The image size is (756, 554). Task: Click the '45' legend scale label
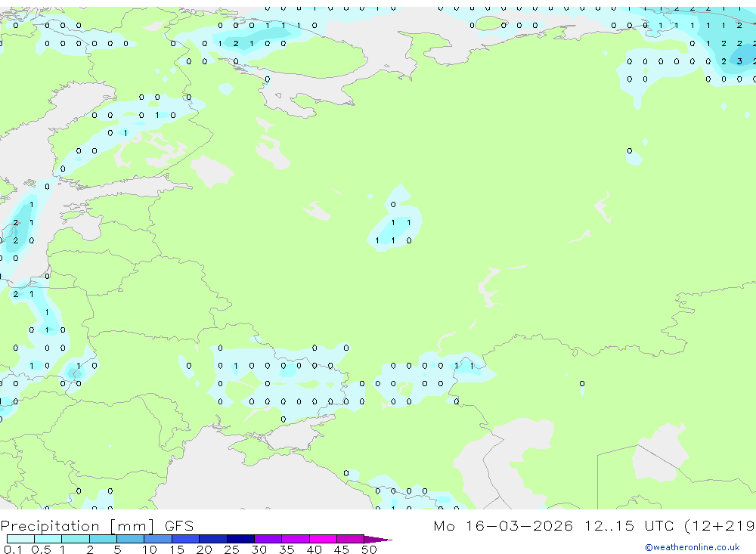pyautogui.click(x=342, y=549)
